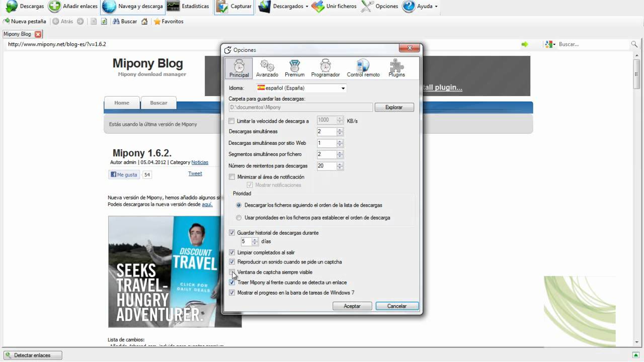Image resolution: width=644 pixels, height=362 pixels.
Task: Toggle Traer Mipony al frente checkbox
Action: [231, 283]
